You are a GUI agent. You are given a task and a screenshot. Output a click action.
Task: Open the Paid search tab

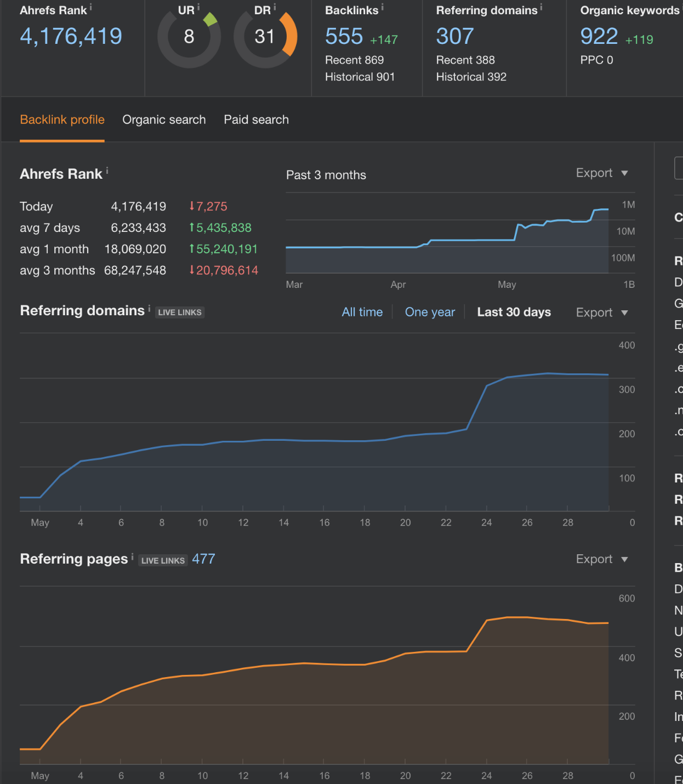click(x=256, y=120)
